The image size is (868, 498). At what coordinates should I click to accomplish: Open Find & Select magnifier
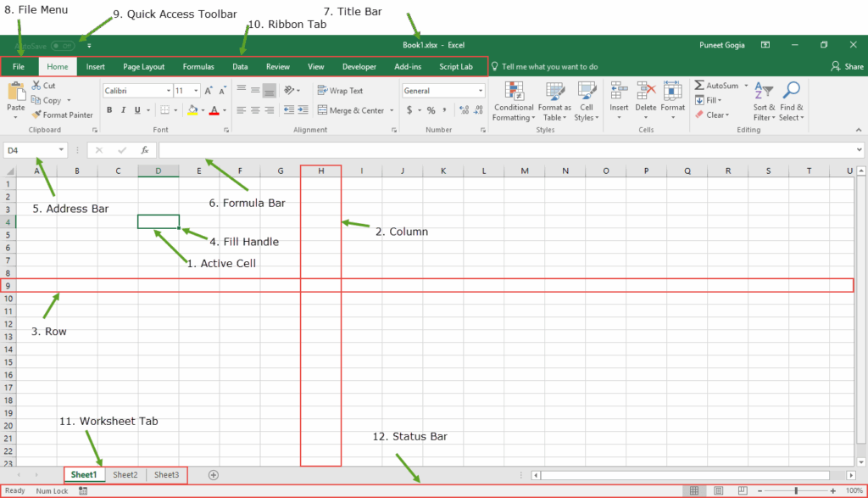[791, 101]
